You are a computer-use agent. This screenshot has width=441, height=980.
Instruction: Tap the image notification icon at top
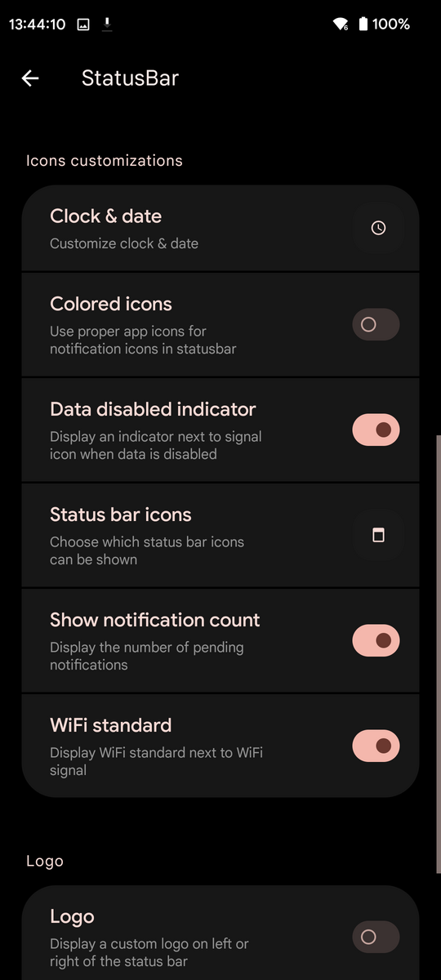pos(83,24)
